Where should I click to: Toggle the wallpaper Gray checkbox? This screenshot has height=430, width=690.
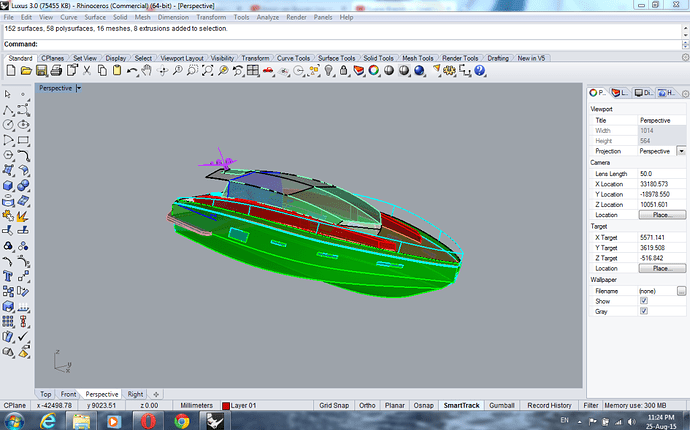pyautogui.click(x=643, y=311)
